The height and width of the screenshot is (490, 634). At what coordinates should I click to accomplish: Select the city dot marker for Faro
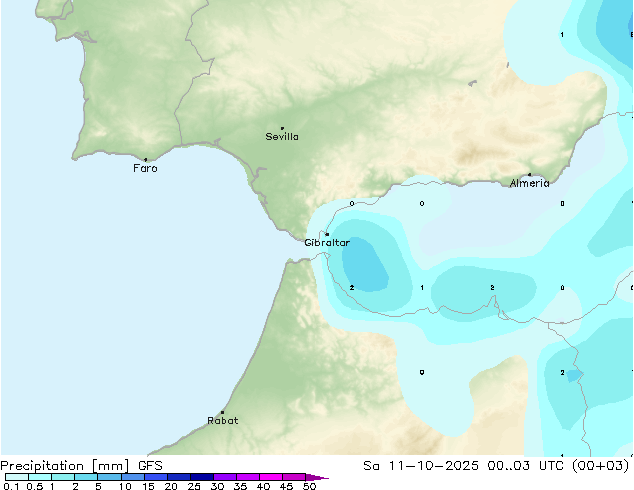146,160
